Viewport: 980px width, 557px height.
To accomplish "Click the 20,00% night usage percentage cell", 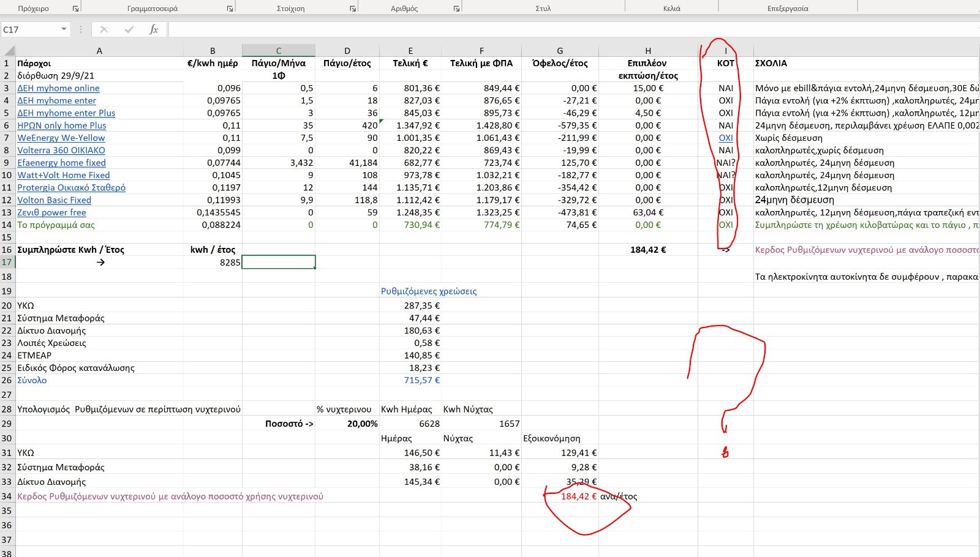I will (x=347, y=424).
